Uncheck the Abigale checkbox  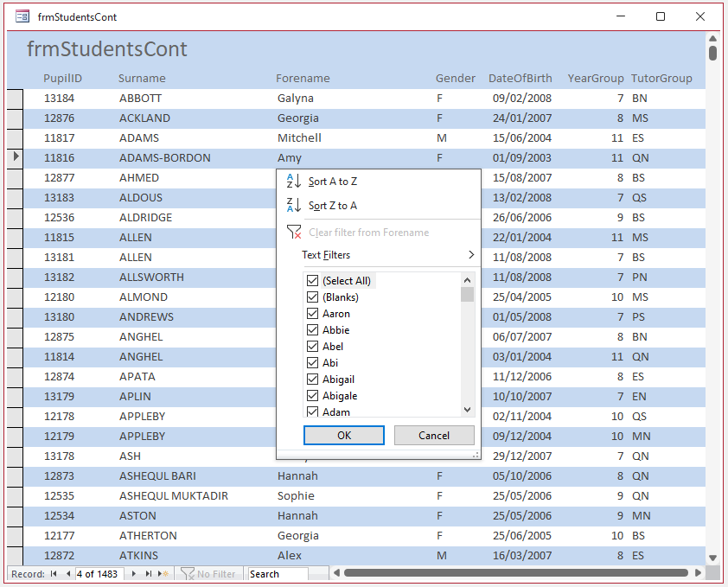click(312, 396)
